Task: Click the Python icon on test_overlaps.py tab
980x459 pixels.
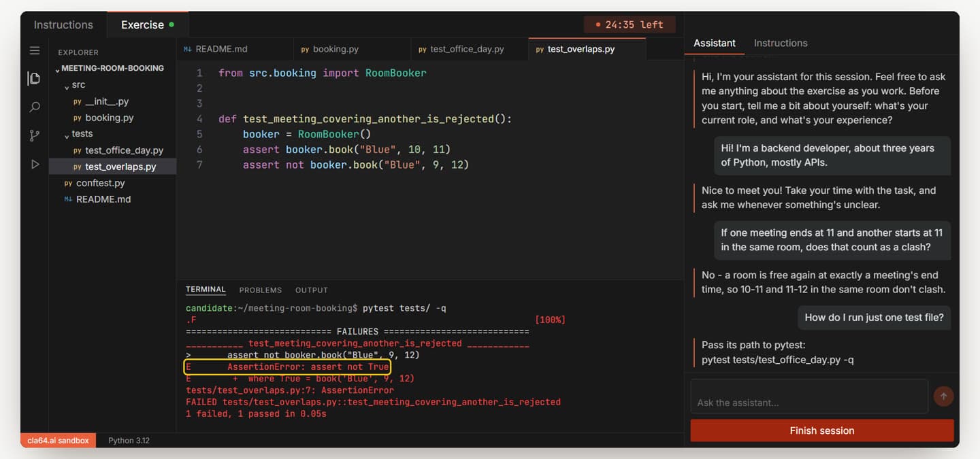Action: coord(540,50)
